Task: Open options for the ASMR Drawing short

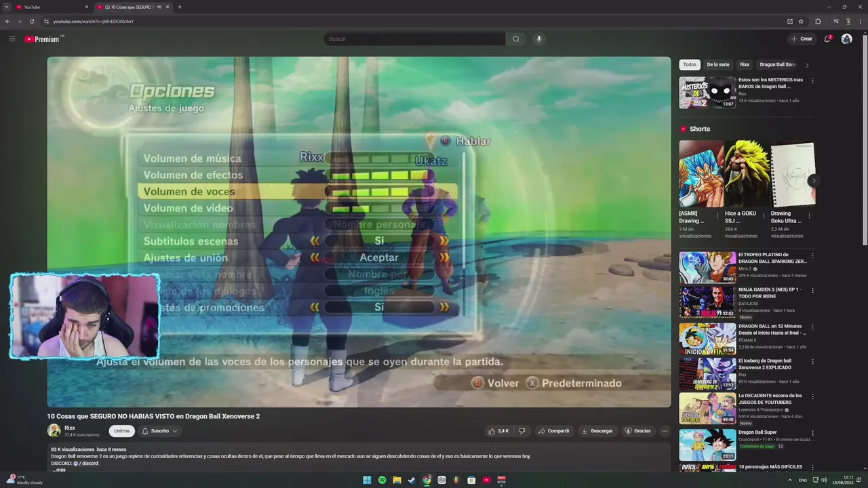Action: [x=717, y=216]
